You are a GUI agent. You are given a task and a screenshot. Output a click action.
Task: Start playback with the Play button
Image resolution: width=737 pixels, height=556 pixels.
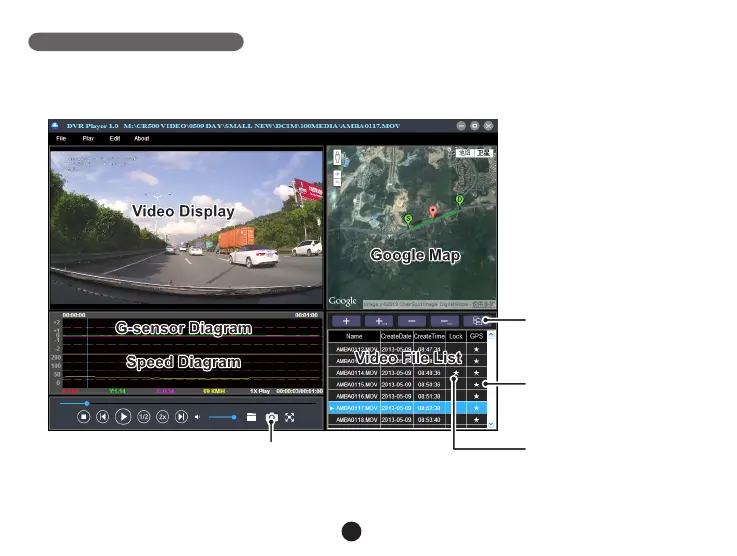click(123, 418)
